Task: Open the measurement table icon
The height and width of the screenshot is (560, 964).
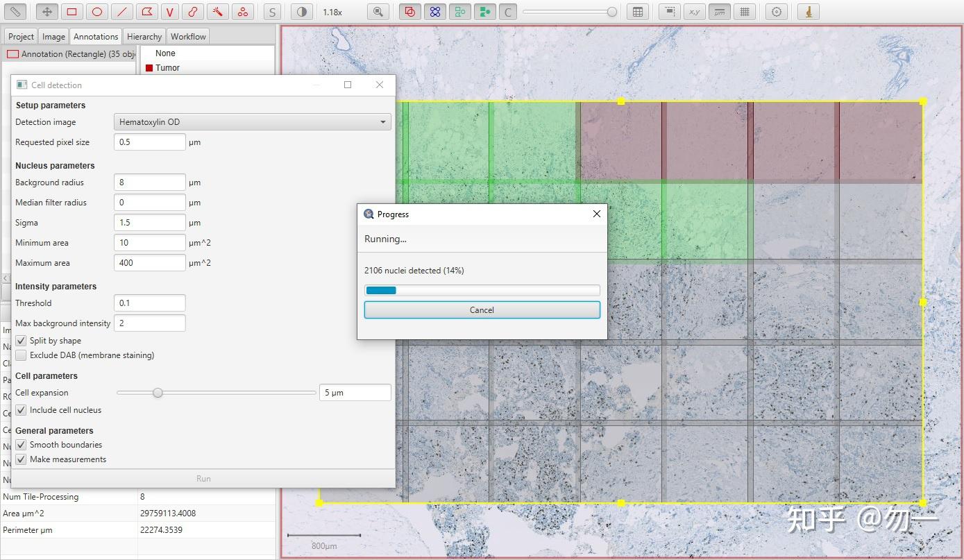Action: click(637, 12)
